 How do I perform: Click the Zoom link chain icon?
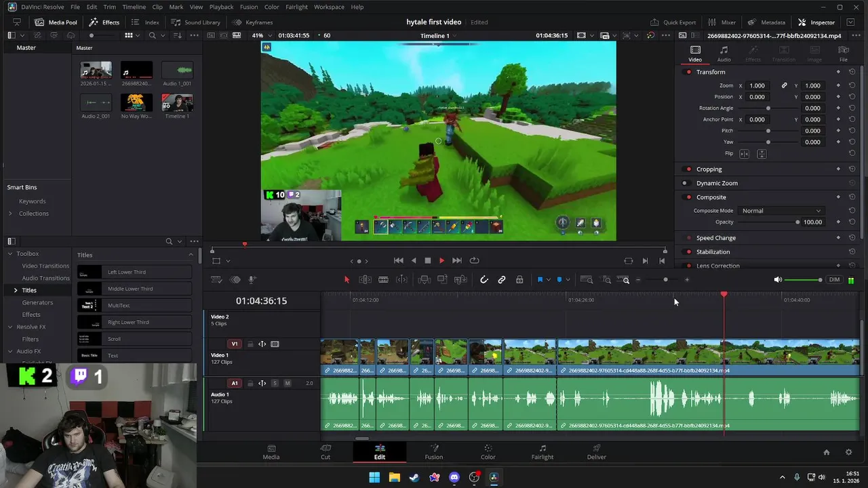(784, 85)
